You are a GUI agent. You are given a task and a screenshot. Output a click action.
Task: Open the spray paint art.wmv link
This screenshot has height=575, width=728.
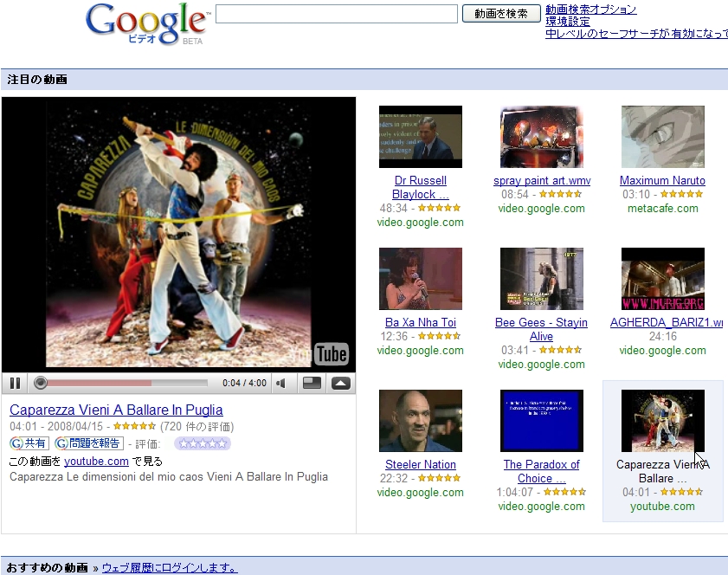coord(542,180)
